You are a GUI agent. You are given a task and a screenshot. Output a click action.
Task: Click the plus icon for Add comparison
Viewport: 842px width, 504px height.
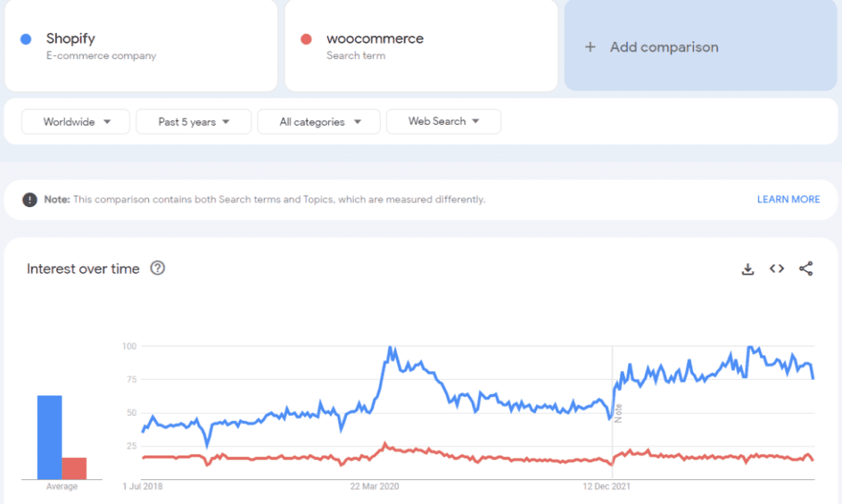click(590, 47)
